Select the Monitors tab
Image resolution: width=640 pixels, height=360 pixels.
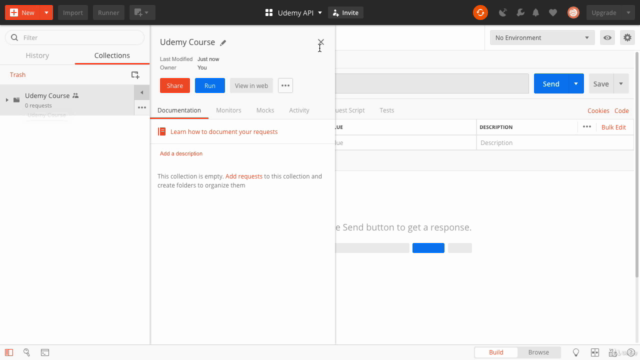(229, 110)
